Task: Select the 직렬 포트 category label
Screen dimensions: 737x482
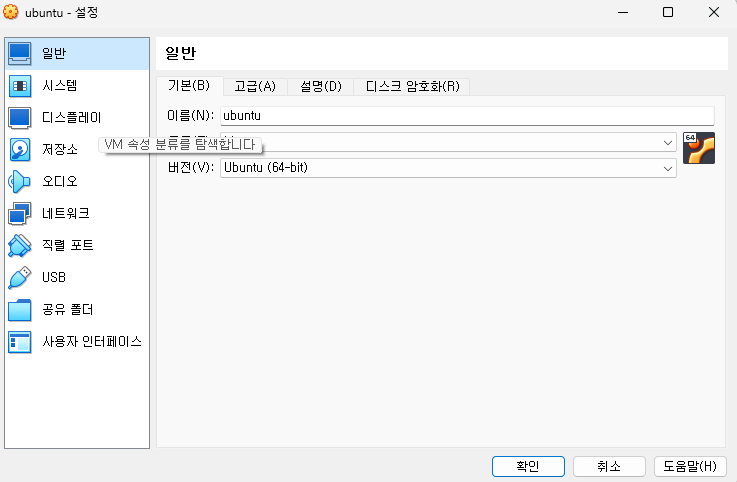Action: click(68, 245)
